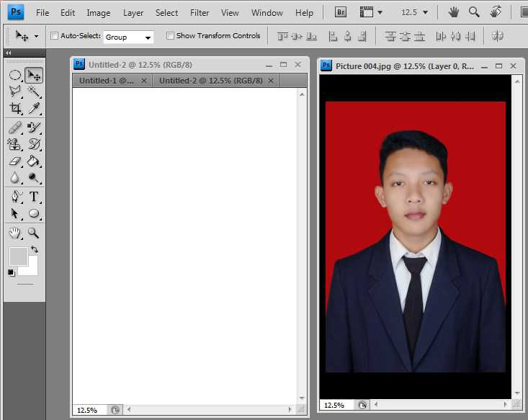The image size is (528, 420).
Task: Align left edges of layers
Action: 333,36
